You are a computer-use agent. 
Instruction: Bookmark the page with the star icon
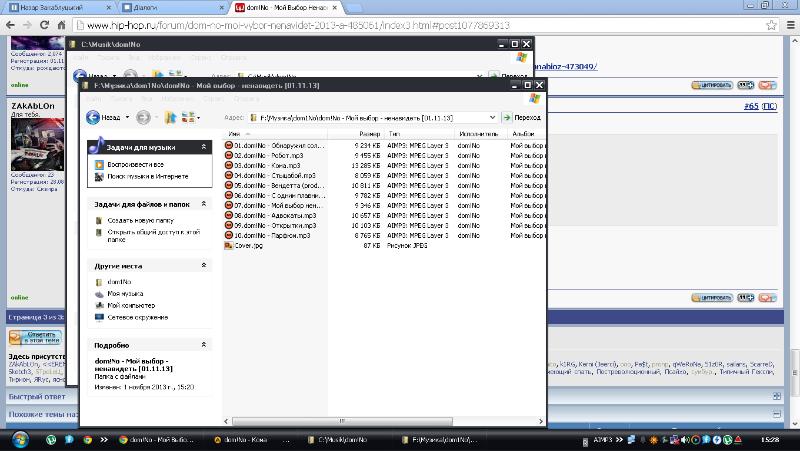[x=771, y=25]
